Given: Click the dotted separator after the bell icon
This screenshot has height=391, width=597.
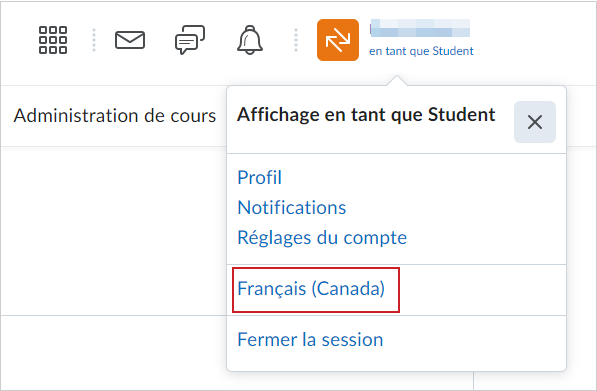Looking at the screenshot, I should (x=296, y=40).
